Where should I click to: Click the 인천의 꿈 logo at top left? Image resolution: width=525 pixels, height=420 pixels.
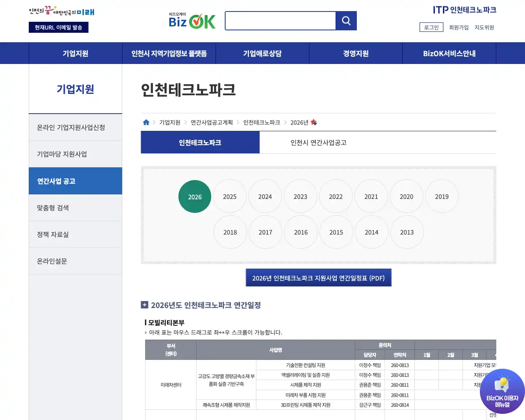point(61,11)
